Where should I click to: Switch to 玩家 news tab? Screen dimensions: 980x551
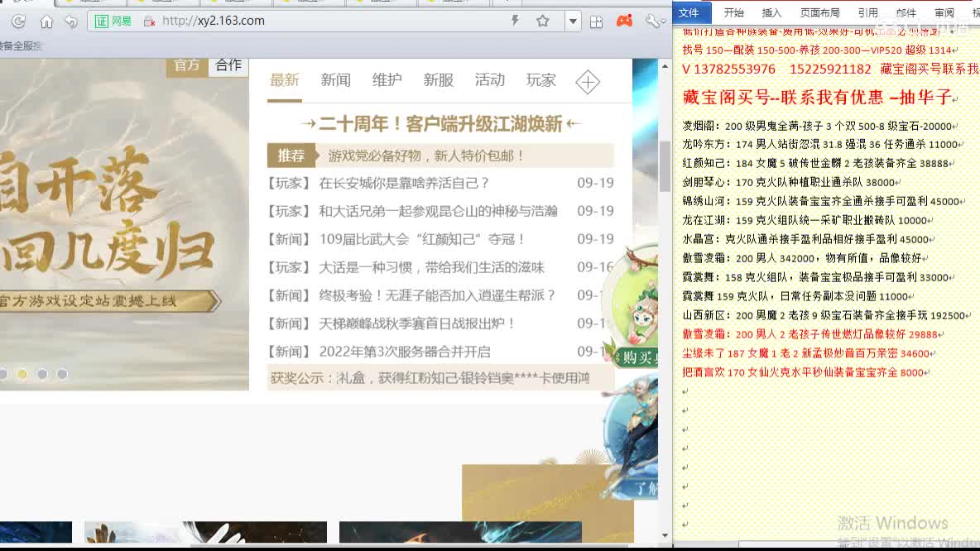(540, 80)
